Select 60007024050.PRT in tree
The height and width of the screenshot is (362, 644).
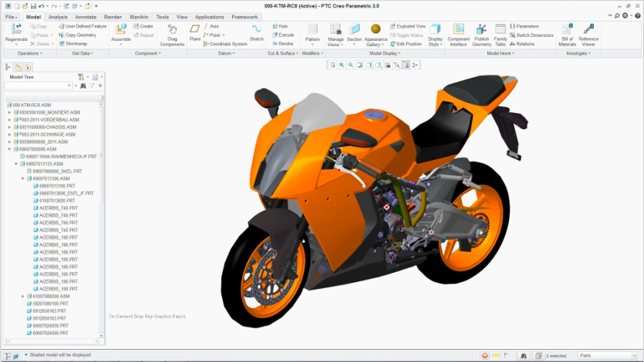tap(47, 325)
